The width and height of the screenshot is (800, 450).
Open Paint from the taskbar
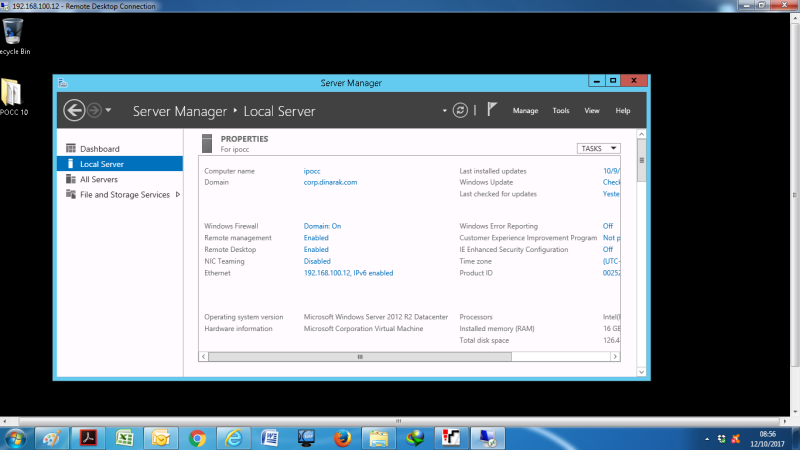click(x=52, y=438)
